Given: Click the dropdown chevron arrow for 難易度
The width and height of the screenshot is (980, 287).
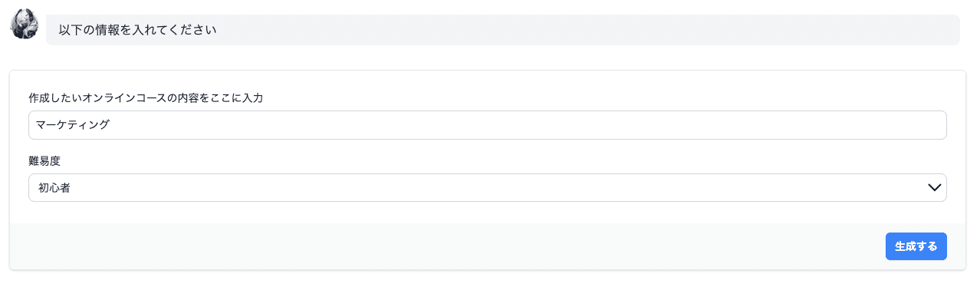Looking at the screenshot, I should point(934,187).
